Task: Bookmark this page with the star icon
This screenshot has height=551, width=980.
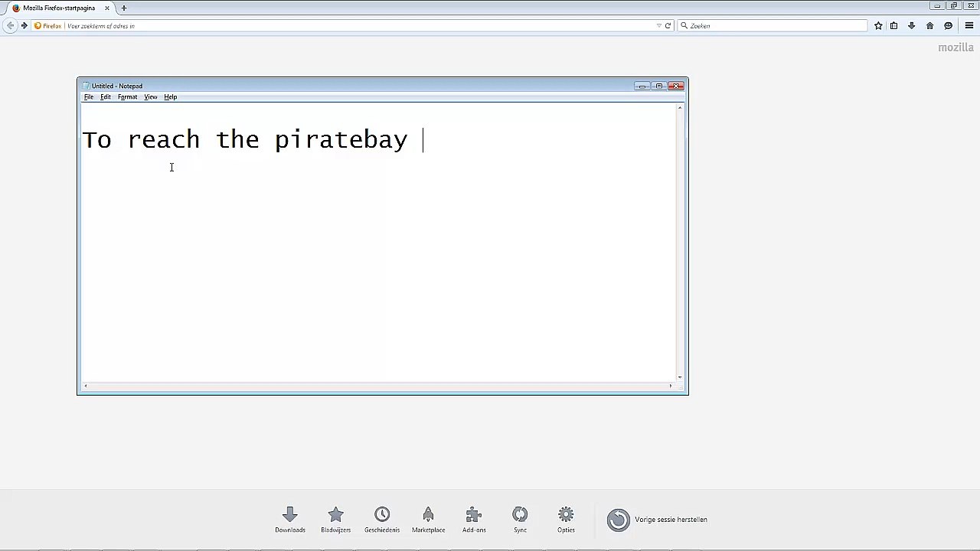Action: (x=878, y=26)
